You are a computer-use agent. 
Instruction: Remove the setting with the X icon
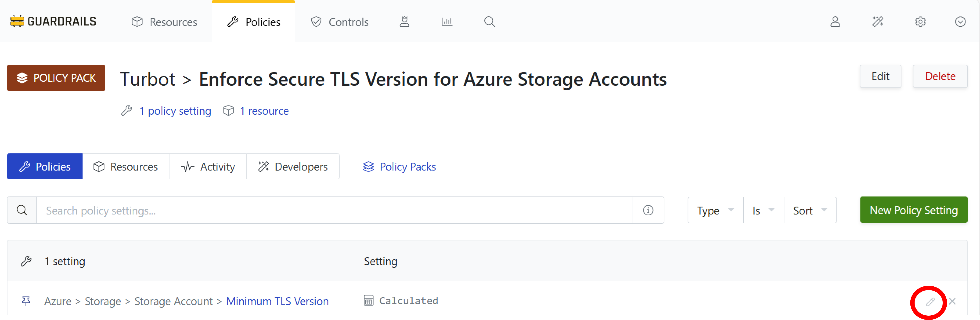952,301
